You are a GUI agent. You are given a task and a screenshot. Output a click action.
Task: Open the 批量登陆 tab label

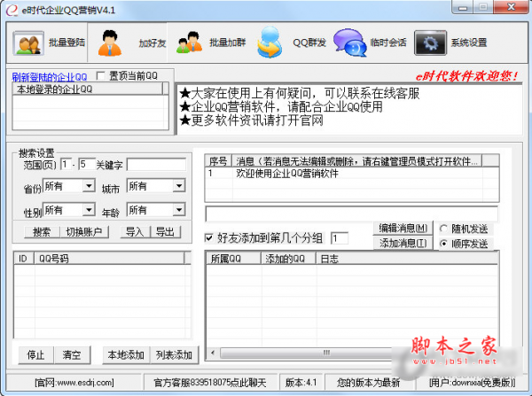[x=66, y=43]
